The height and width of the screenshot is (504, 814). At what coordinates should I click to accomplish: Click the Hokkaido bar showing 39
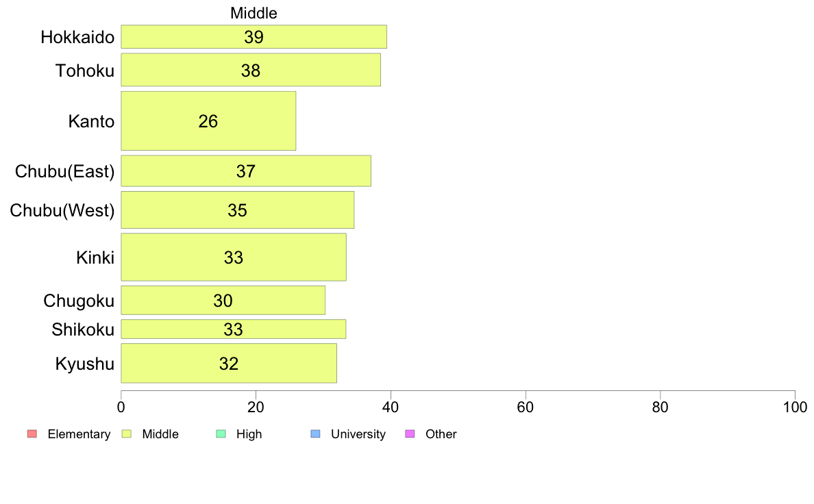pos(254,37)
